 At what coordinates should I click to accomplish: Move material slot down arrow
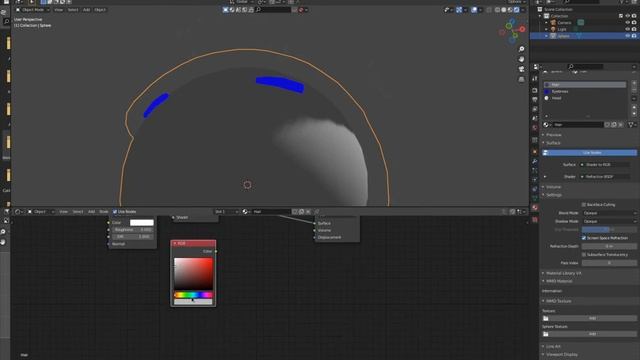point(634,114)
